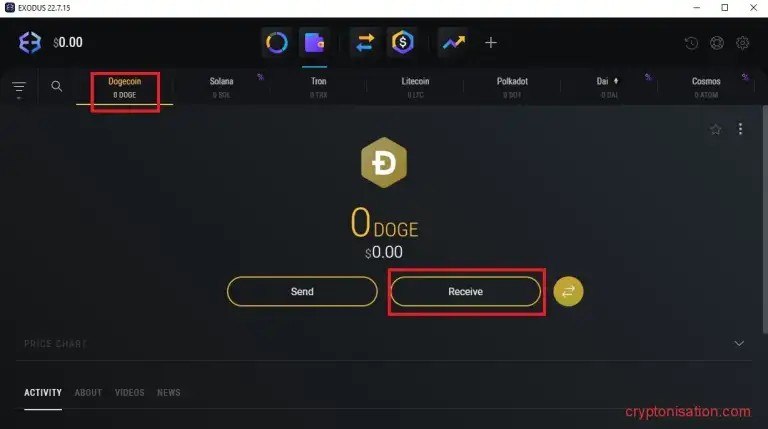Add an app with the plus icon
This screenshot has height=429, width=768.
click(x=491, y=43)
